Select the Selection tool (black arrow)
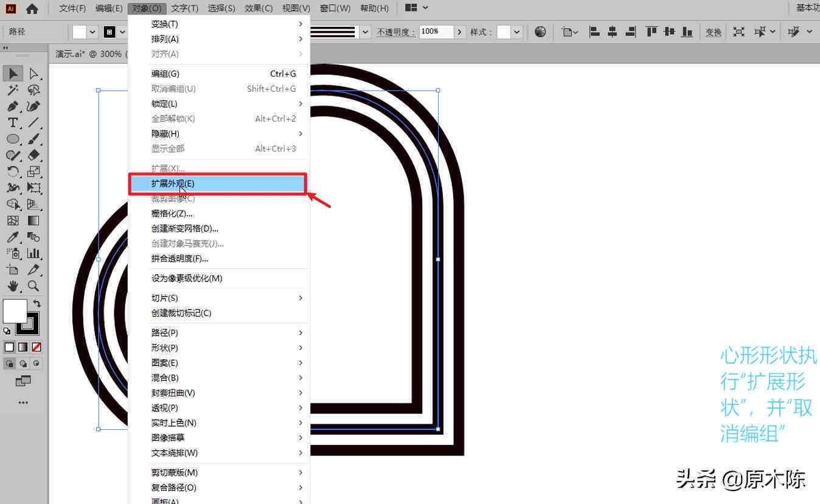Image resolution: width=820 pixels, height=504 pixels. 13,74
